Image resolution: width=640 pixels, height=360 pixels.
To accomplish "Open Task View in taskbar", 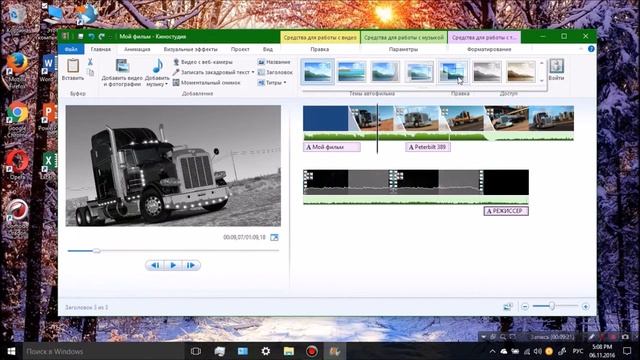I will coord(196,351).
